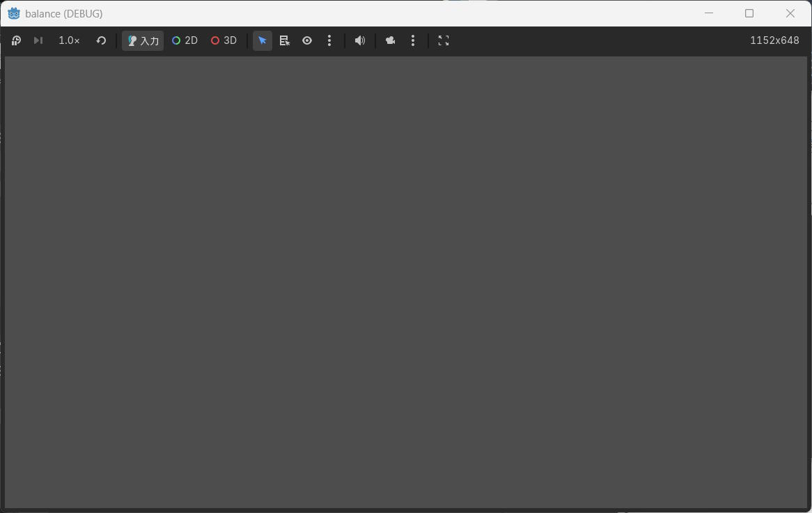Click the 1.0× speed scale label
Viewport: 812px width, 513px height.
pyautogui.click(x=69, y=40)
